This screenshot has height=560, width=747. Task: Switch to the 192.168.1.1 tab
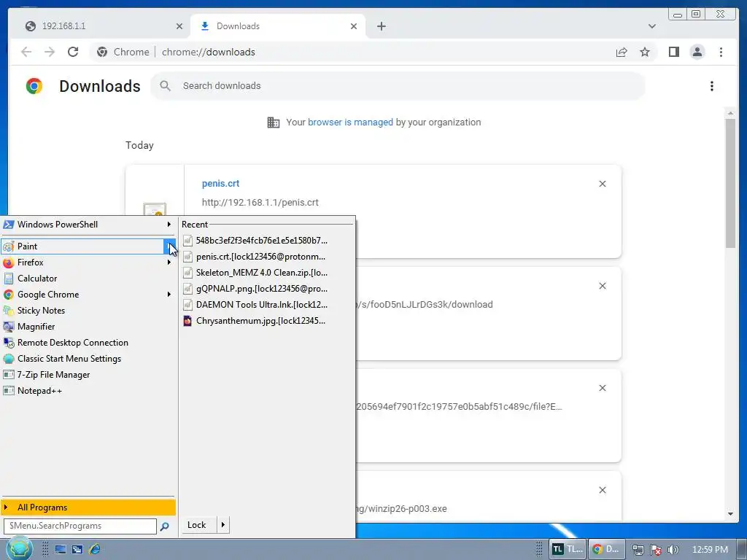click(100, 26)
